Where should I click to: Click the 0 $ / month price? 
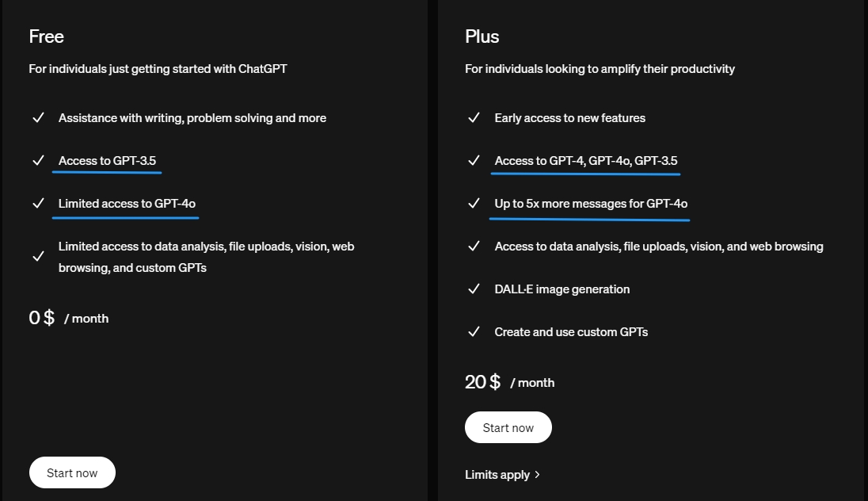[69, 318]
